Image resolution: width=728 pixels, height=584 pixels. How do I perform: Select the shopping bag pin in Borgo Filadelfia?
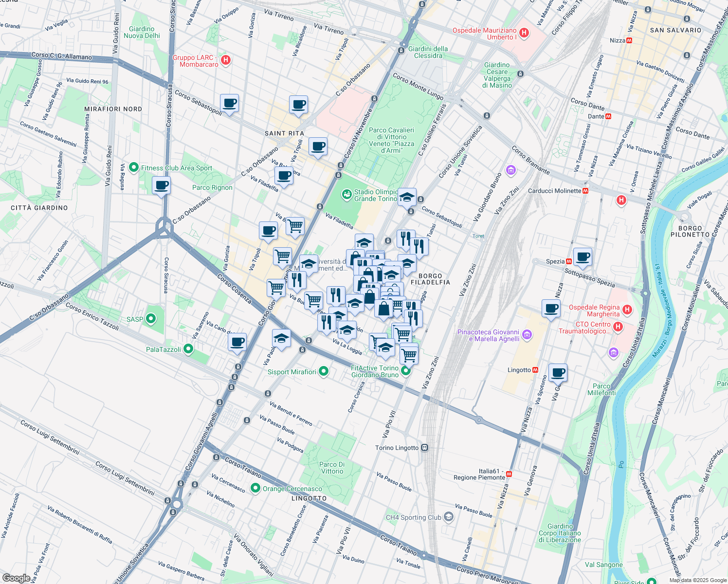383,309
